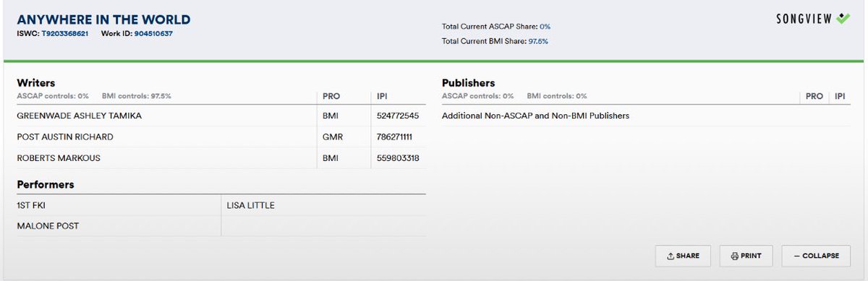Click the SHARE button

click(683, 256)
